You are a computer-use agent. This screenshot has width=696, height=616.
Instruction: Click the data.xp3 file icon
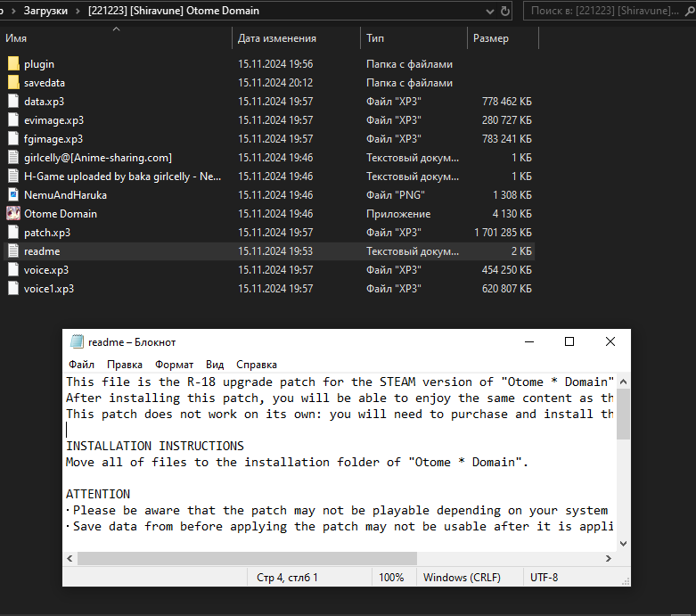pos(13,102)
